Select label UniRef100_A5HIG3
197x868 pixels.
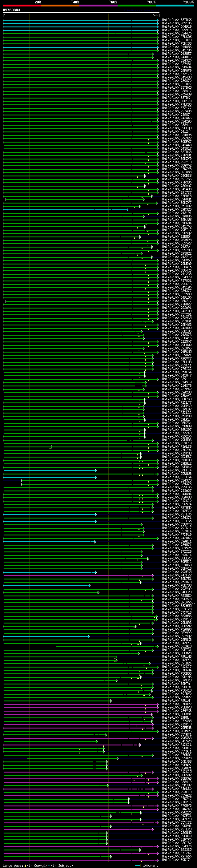click(x=177, y=43)
